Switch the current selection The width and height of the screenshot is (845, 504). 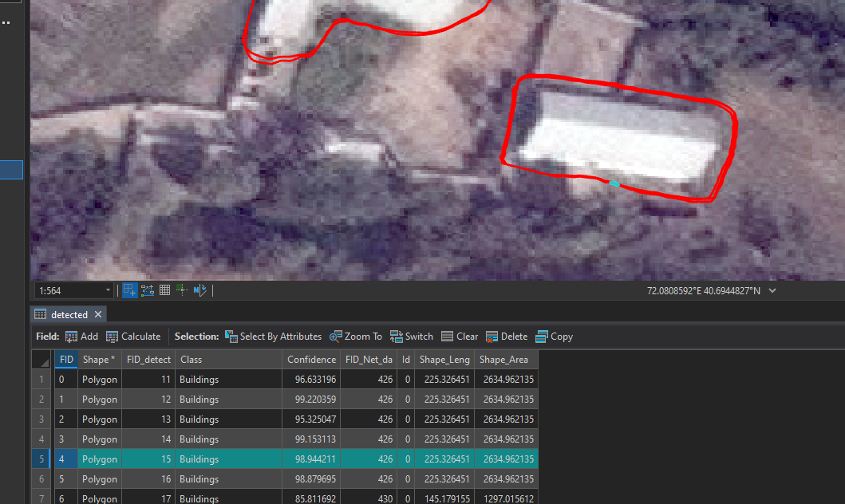pos(411,336)
